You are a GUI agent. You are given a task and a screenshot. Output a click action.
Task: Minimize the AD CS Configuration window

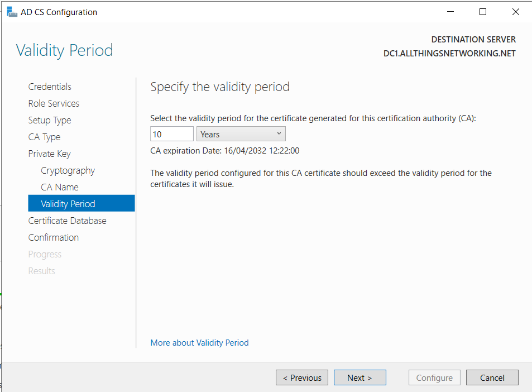click(x=450, y=12)
